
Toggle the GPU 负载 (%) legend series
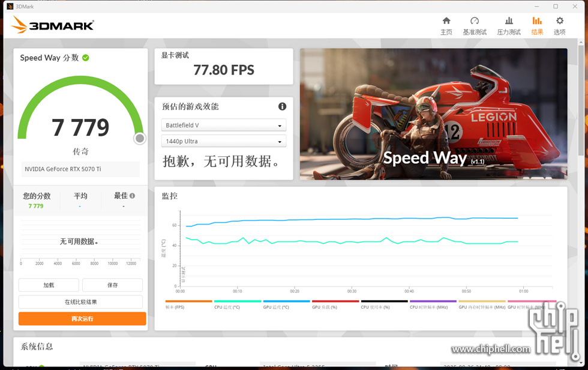pyautogui.click(x=335, y=305)
